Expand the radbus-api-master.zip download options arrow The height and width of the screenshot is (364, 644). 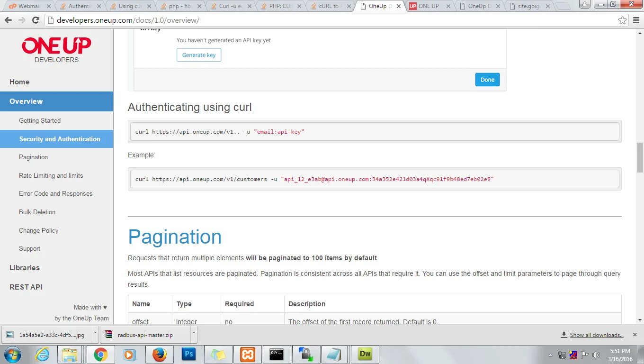tap(194, 334)
